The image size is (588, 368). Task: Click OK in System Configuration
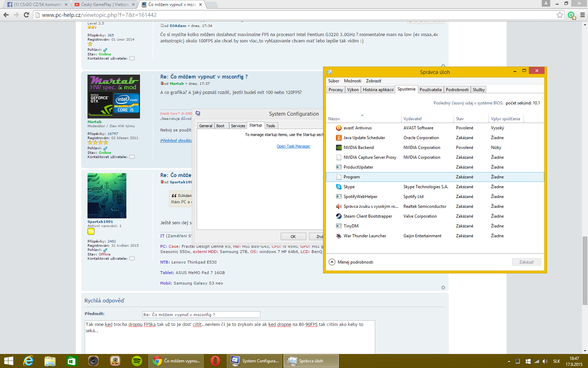coord(293,237)
